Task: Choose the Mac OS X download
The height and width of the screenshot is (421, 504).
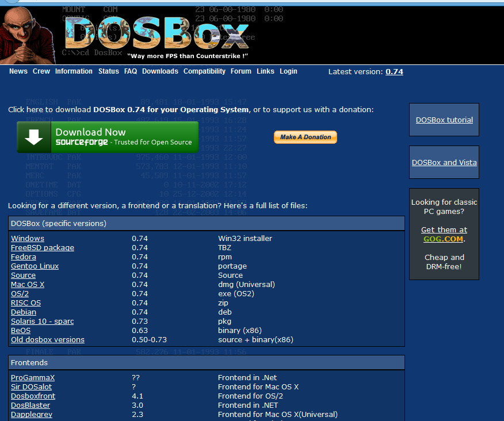Action: click(28, 285)
